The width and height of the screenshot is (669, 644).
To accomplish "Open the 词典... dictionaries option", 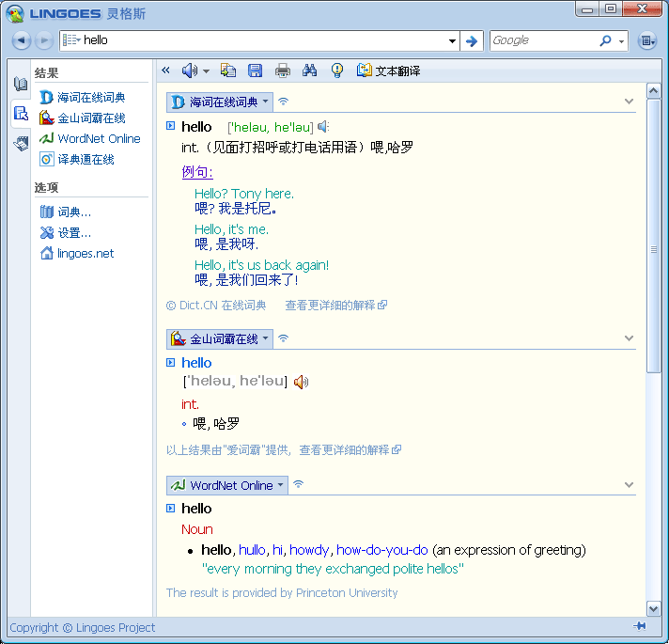I will [x=66, y=212].
